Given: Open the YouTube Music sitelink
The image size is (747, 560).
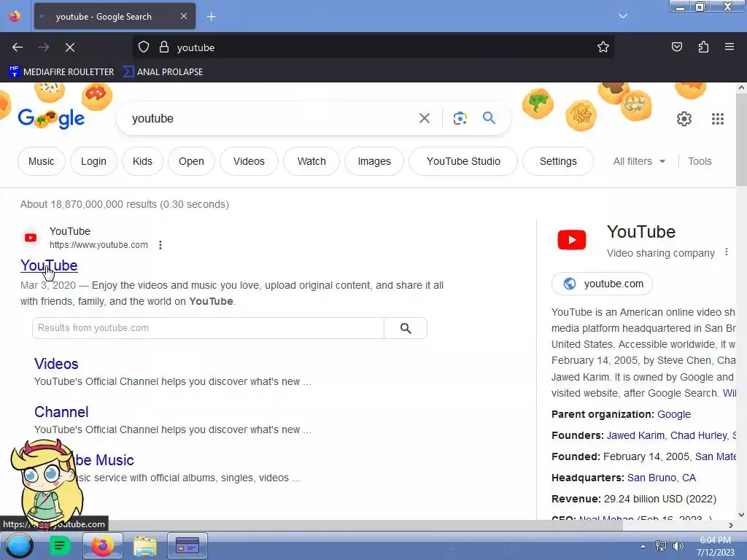Looking at the screenshot, I should pyautogui.click(x=104, y=460).
